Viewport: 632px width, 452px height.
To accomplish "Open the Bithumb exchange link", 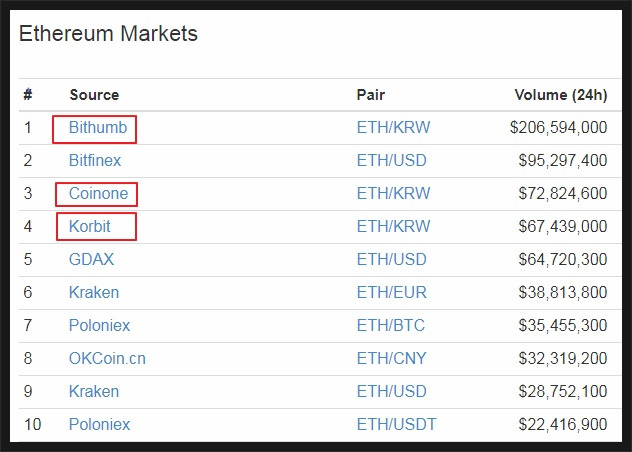I will (98, 128).
